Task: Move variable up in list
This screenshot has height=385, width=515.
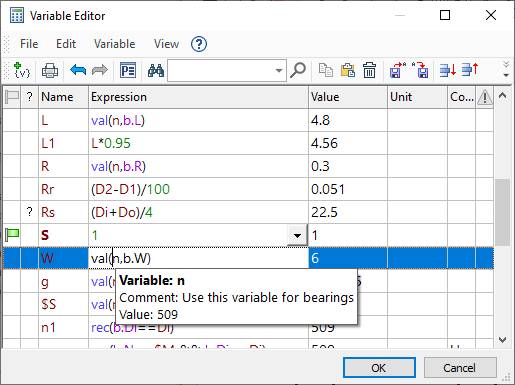Action: 470,70
